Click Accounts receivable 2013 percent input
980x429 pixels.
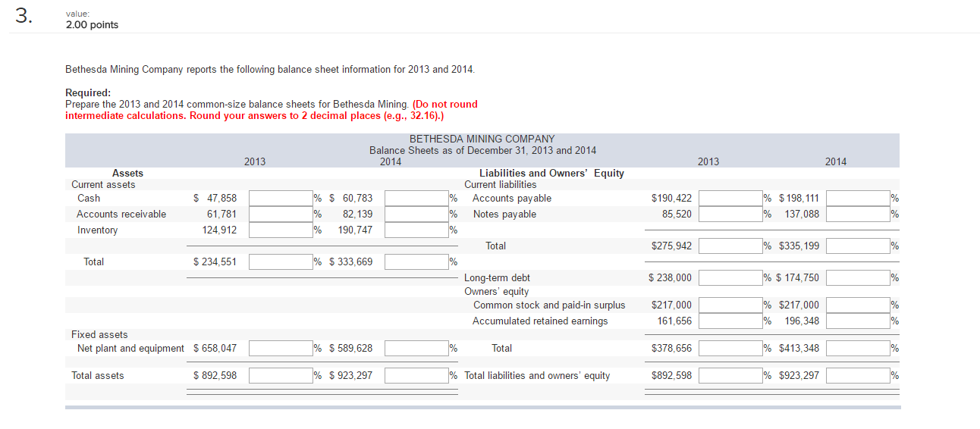(281, 214)
